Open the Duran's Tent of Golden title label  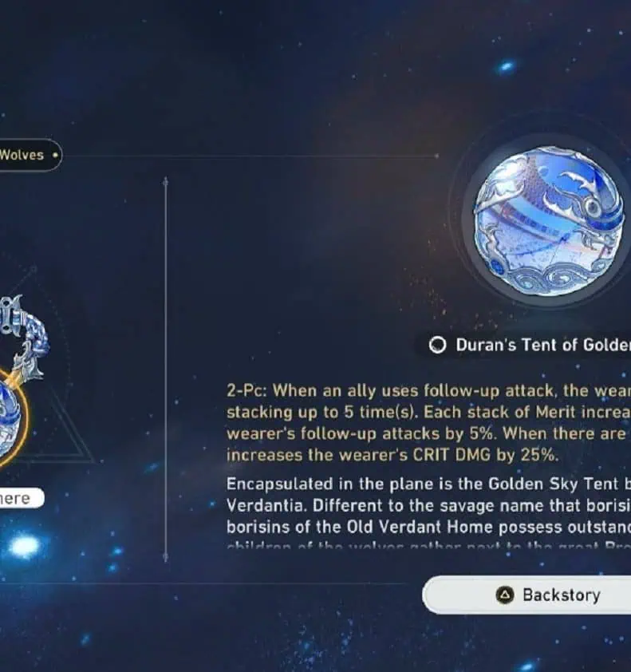(543, 345)
